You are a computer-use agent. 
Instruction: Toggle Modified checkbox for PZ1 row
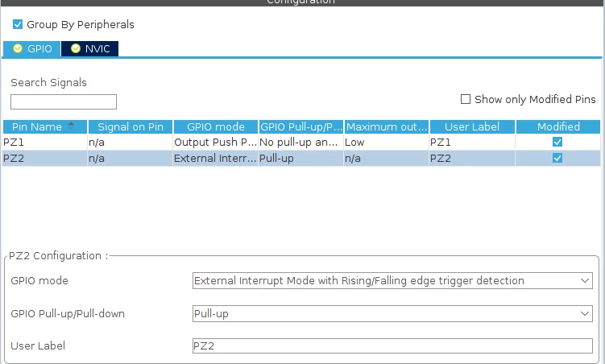point(557,142)
